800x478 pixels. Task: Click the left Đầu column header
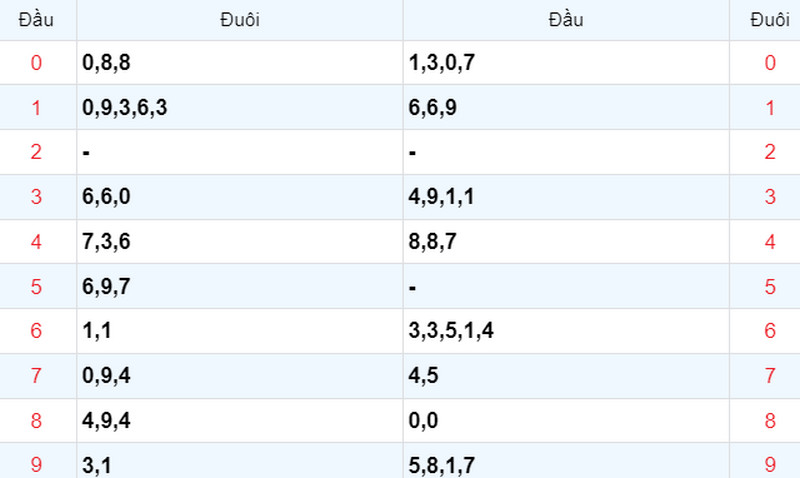point(36,20)
